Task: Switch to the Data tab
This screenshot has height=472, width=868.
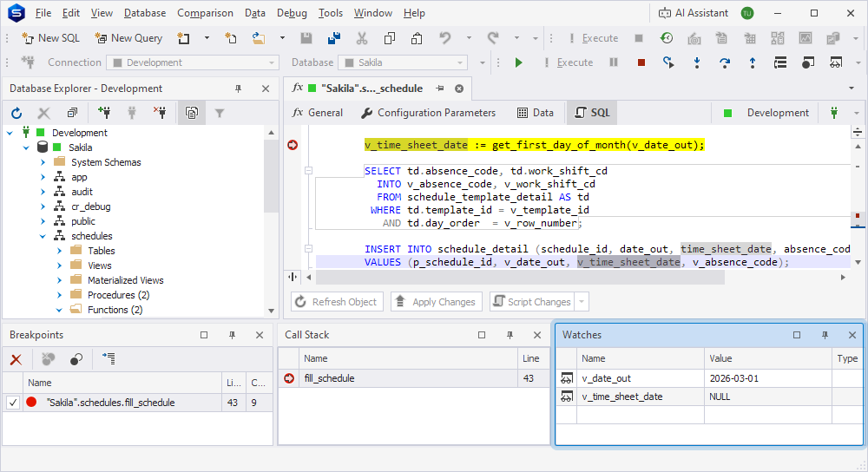Action: (x=536, y=113)
